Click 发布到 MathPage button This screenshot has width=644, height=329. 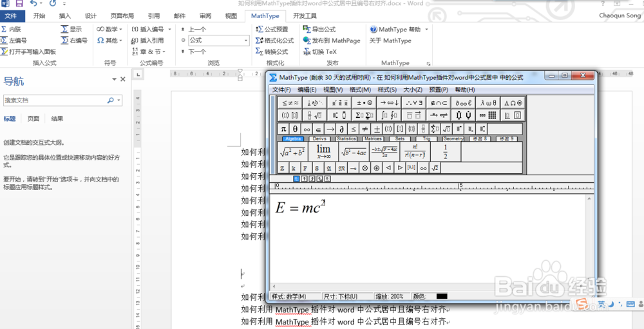[332, 41]
